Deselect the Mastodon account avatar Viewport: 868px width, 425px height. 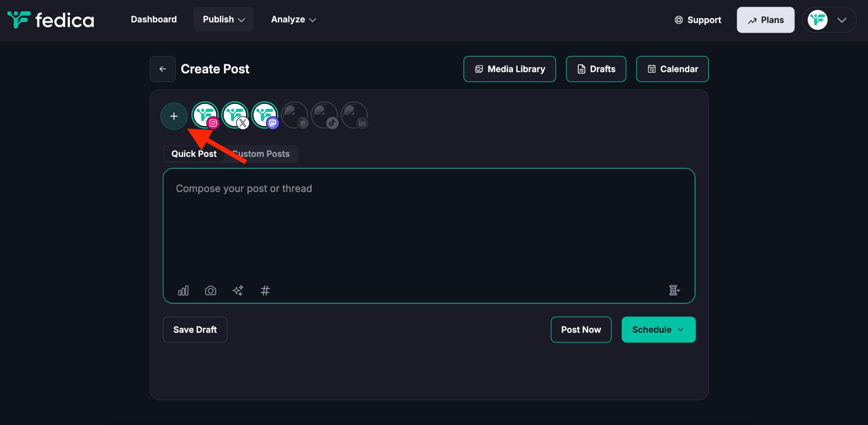click(264, 115)
